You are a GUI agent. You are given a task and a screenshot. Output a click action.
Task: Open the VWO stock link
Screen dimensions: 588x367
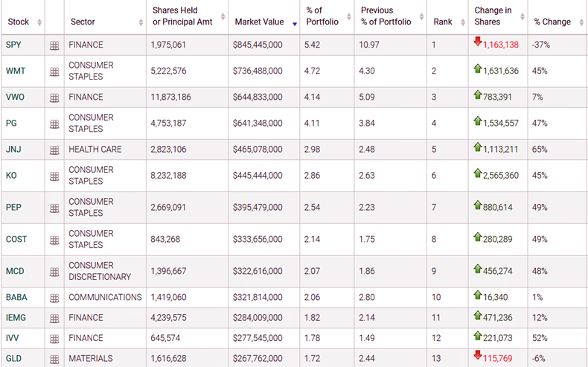tap(15, 97)
